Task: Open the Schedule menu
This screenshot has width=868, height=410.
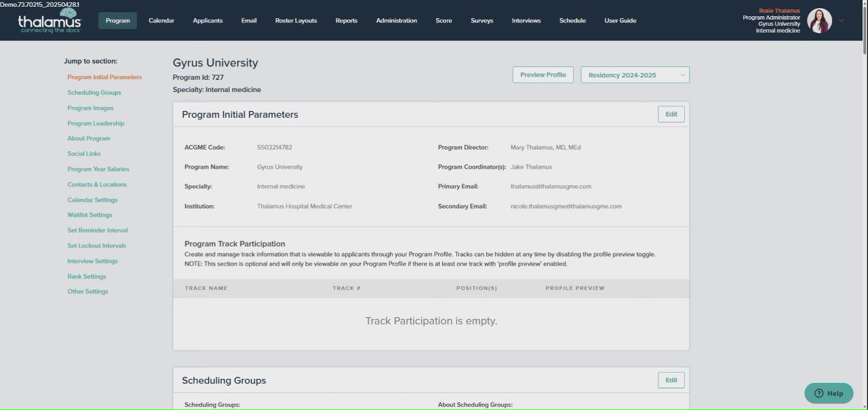Action: pos(572,20)
